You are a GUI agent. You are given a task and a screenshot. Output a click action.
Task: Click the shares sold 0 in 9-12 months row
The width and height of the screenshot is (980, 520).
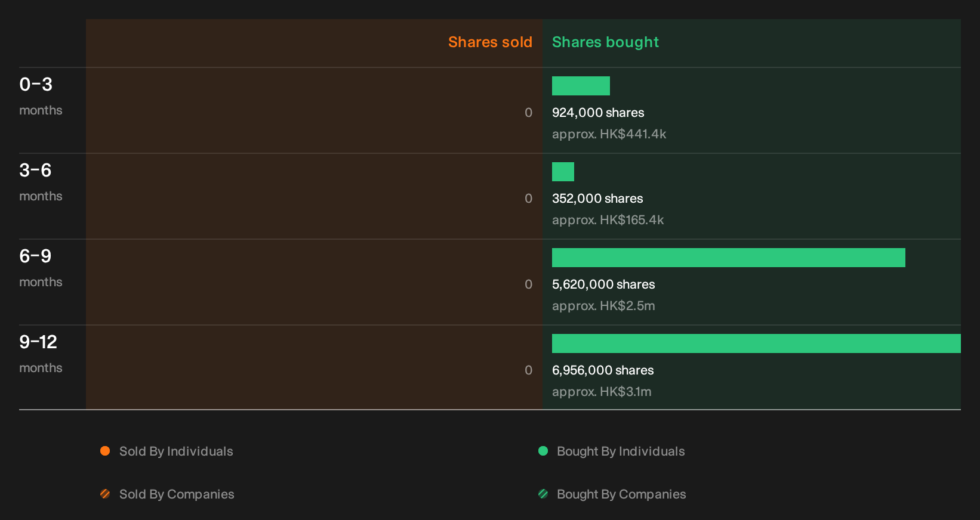point(528,370)
